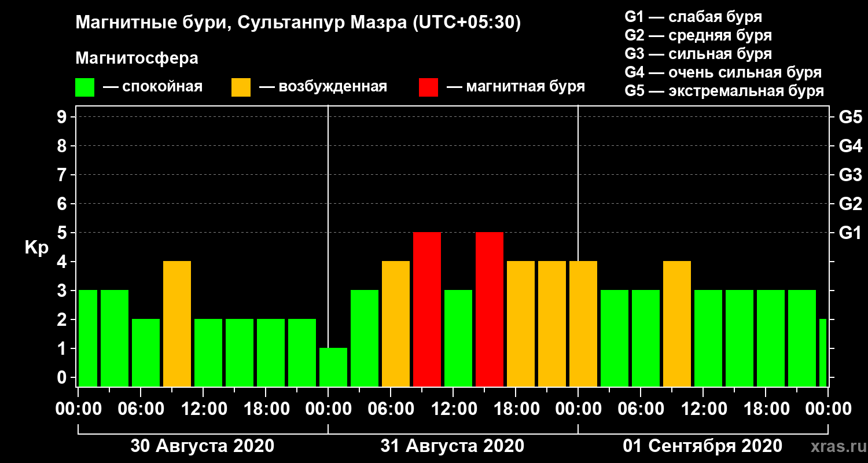Click the red Kp 5 bar before 12:00, 31 Августа
This screenshot has height=463, width=868.
coord(427,310)
